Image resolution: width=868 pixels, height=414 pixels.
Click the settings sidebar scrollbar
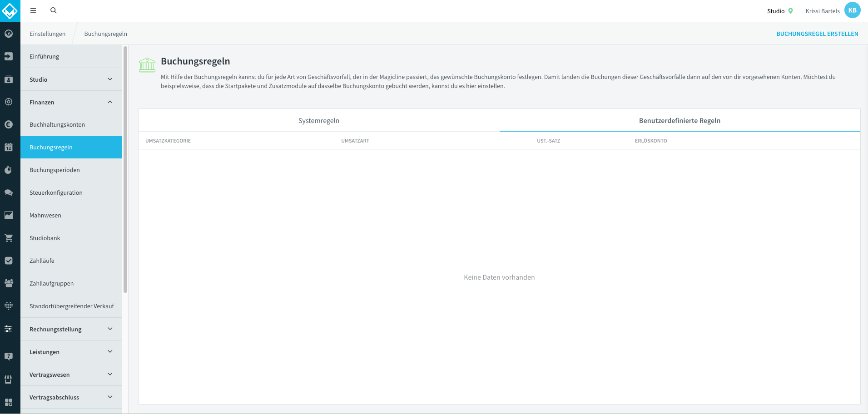tap(125, 169)
